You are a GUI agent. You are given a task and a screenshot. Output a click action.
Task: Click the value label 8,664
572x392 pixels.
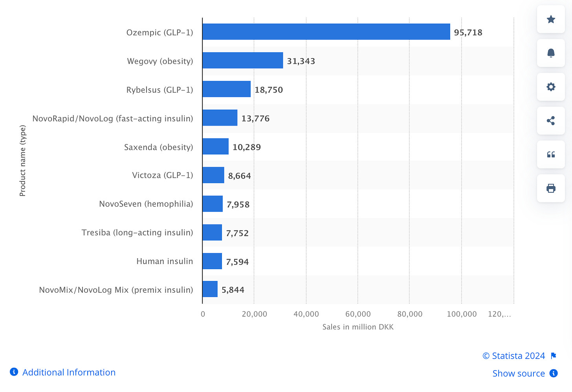coord(240,176)
